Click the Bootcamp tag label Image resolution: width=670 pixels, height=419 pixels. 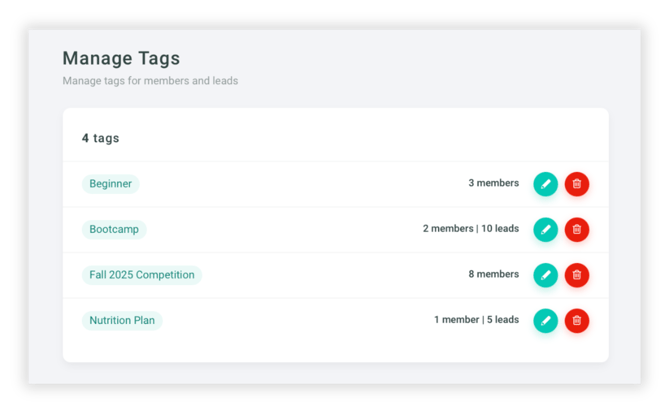click(x=114, y=229)
